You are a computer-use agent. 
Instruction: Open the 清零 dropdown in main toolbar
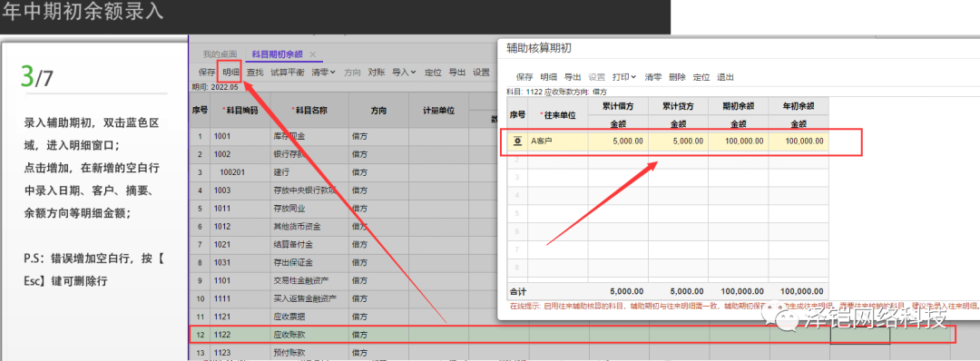[x=323, y=73]
